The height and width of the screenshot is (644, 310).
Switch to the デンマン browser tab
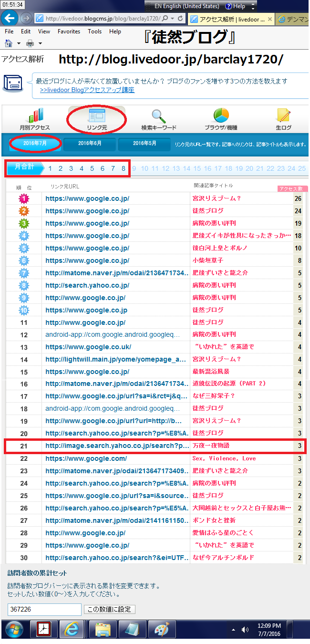click(x=293, y=19)
